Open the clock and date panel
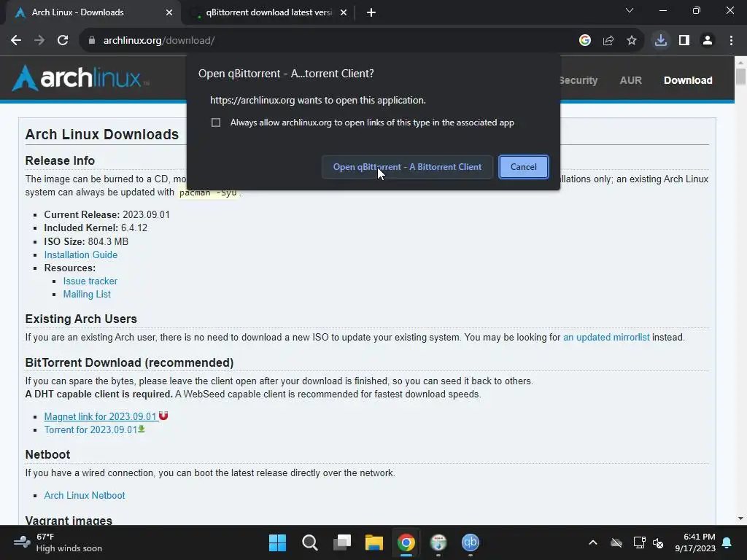Image resolution: width=747 pixels, height=560 pixels. [695, 542]
